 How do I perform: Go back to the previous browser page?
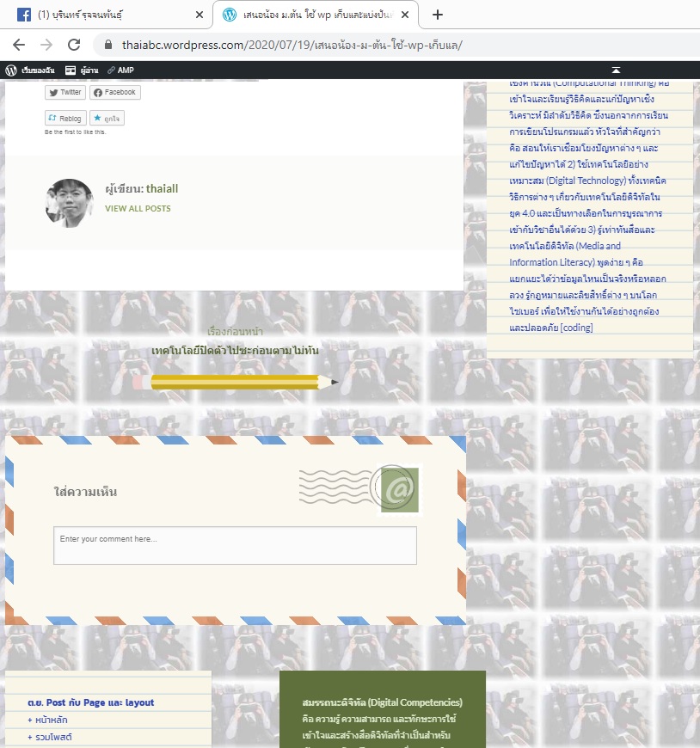point(19,45)
